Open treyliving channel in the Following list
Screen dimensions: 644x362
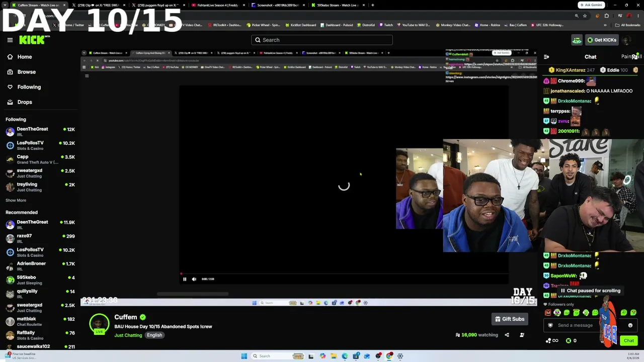pyautogui.click(x=40, y=187)
